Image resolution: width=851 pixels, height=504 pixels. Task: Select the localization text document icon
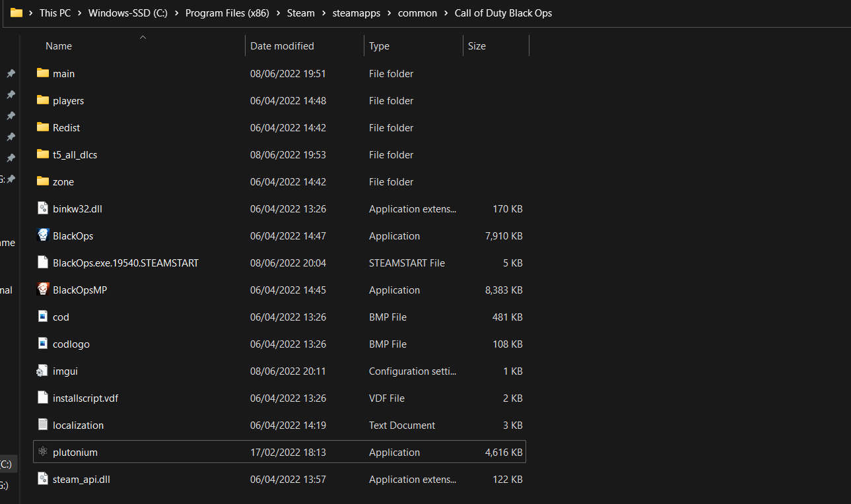43,425
